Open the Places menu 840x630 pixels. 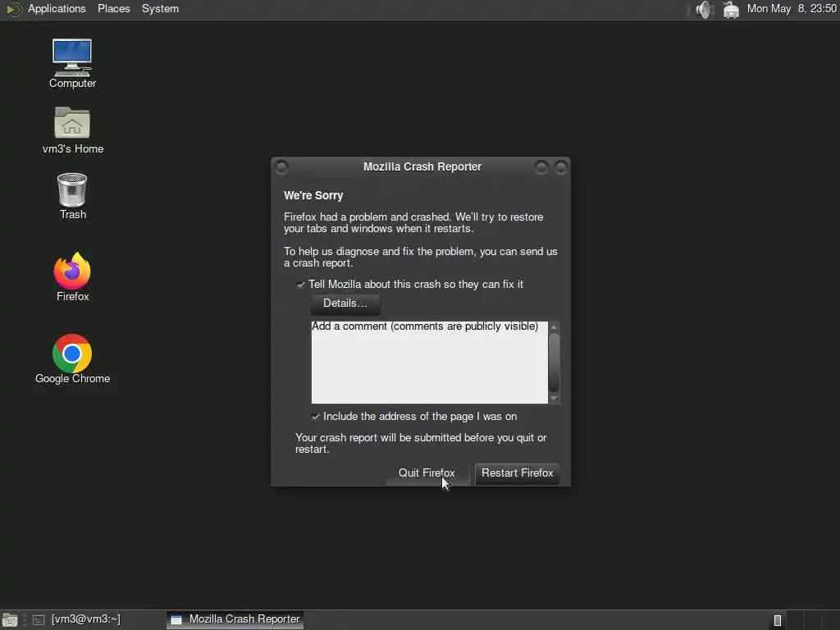click(x=113, y=9)
